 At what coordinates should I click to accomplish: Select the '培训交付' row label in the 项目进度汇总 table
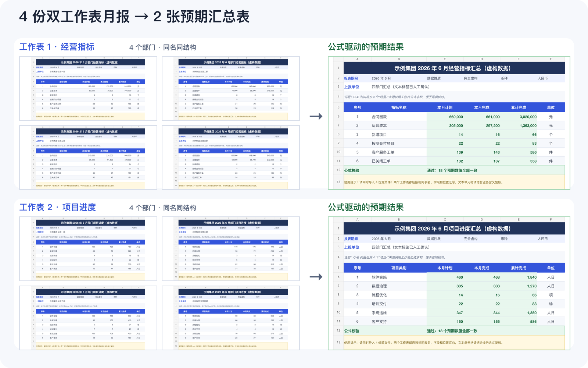(x=379, y=304)
